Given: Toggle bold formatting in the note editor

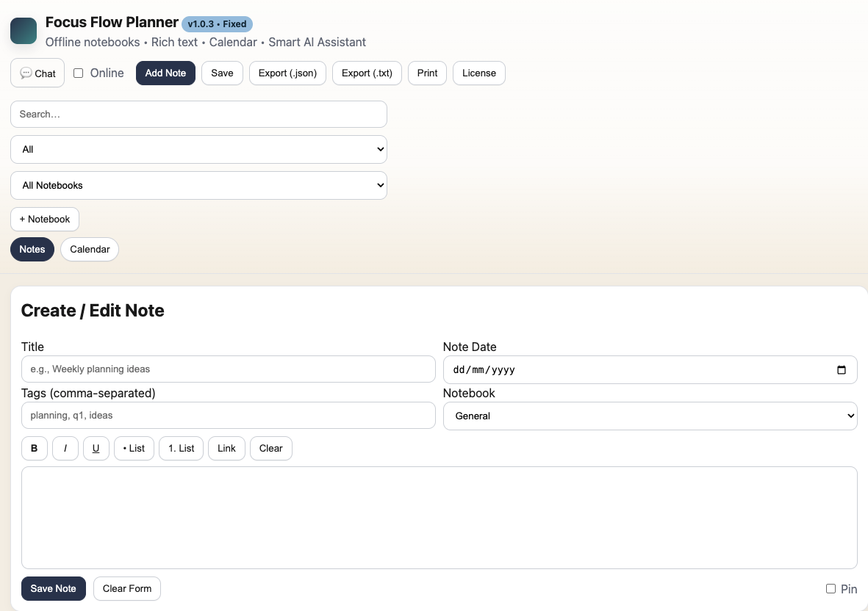Looking at the screenshot, I should [34, 448].
